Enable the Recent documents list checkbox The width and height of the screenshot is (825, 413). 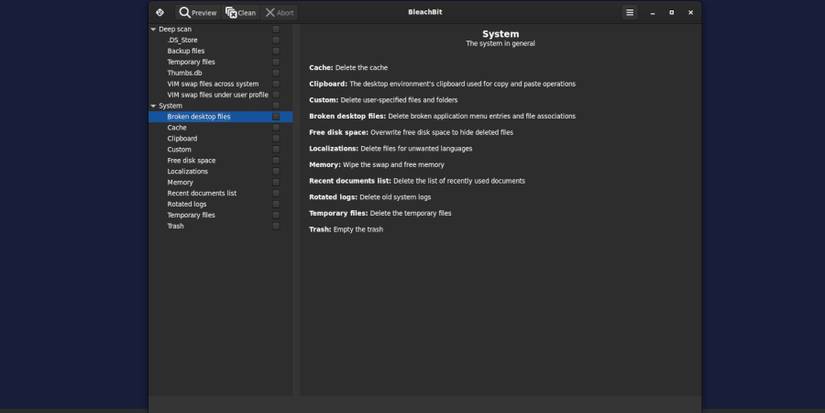(276, 193)
